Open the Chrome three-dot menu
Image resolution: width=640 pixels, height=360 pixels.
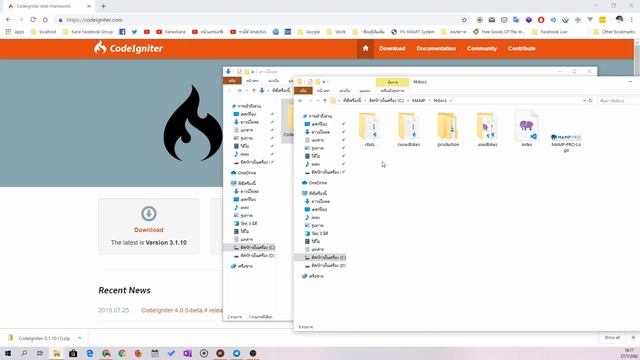click(631, 20)
